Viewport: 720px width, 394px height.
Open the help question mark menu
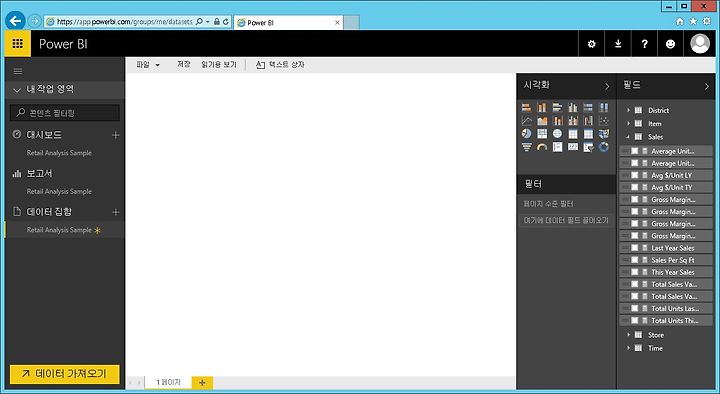[x=644, y=44]
